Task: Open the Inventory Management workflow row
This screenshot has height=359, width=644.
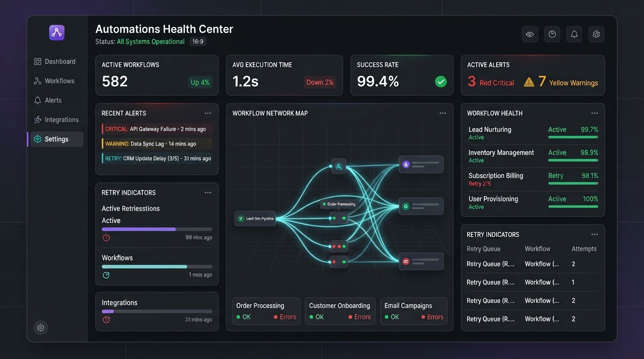Action: (x=533, y=156)
